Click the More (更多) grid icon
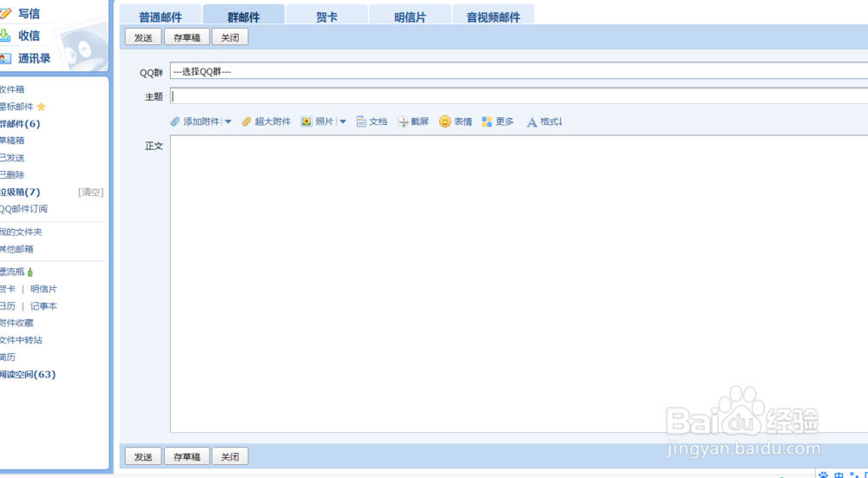The image size is (868, 478). [487, 121]
